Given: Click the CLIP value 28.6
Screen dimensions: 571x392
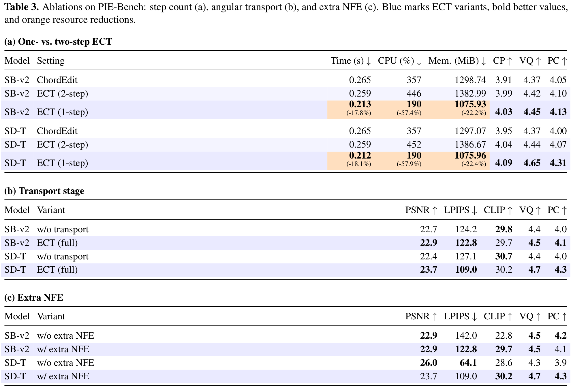Looking at the screenshot, I should (x=504, y=363).
